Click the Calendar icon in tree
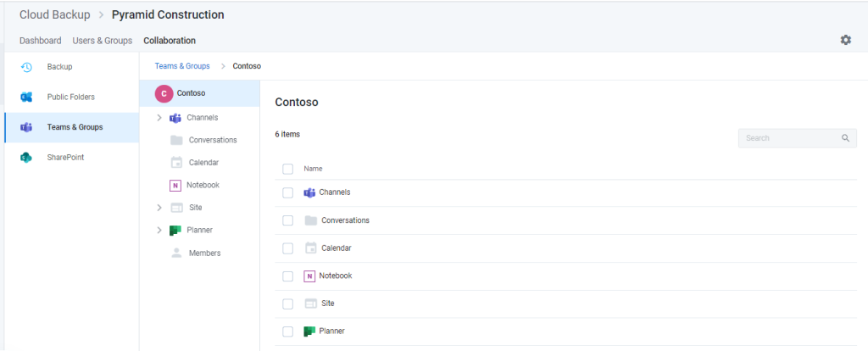The height and width of the screenshot is (351, 868). pos(176,162)
